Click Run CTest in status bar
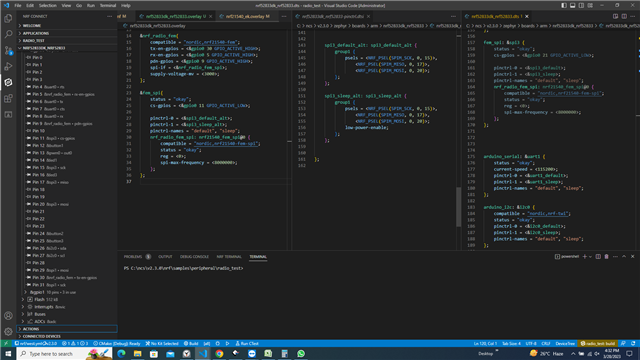This screenshot has height=360, width=640. (x=247, y=344)
